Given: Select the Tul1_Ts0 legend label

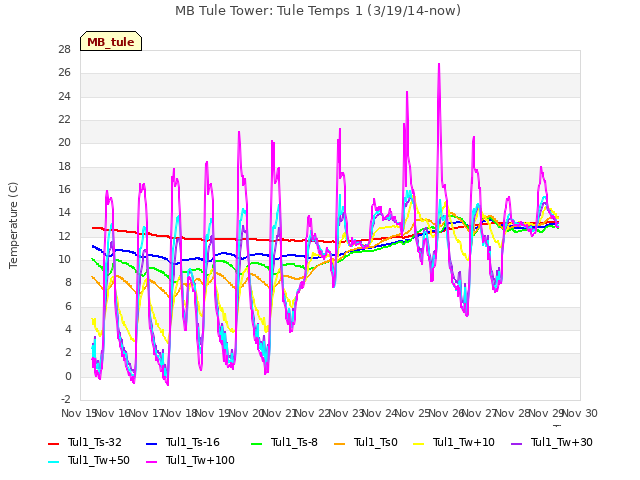Looking at the screenshot, I should (x=376, y=442).
